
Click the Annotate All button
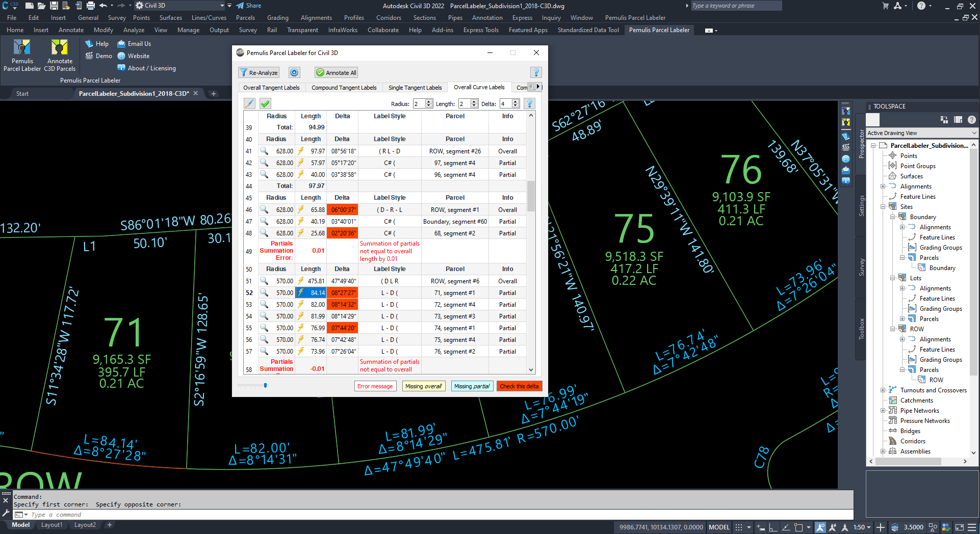(x=336, y=73)
